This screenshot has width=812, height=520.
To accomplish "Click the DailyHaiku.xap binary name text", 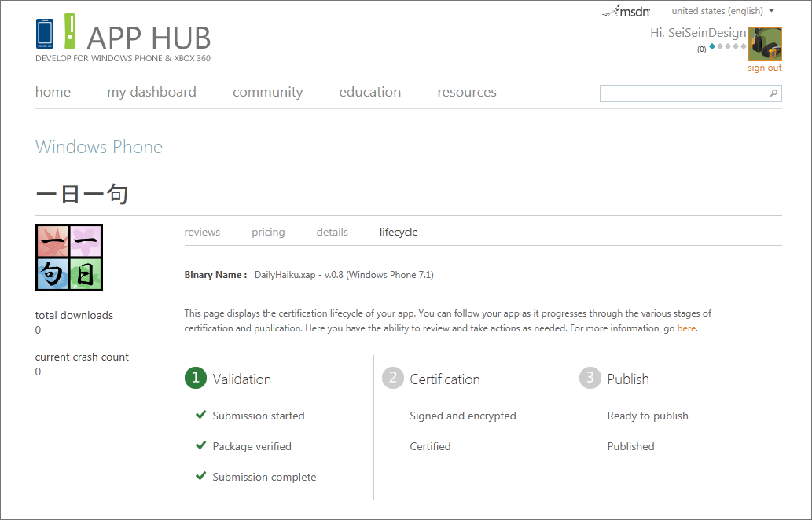I will (344, 275).
